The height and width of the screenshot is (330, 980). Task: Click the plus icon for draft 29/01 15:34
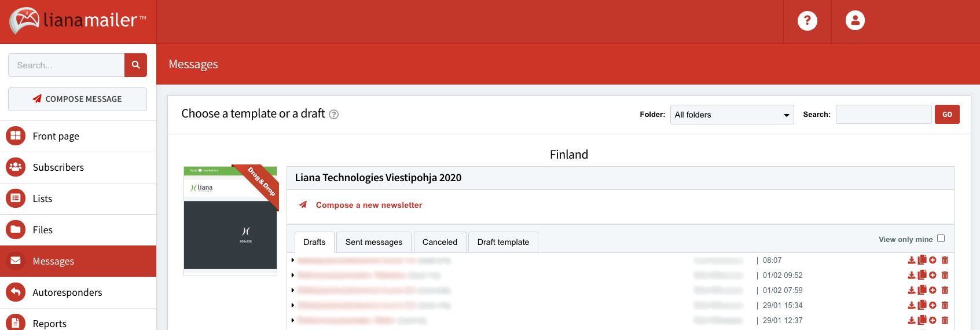(933, 305)
